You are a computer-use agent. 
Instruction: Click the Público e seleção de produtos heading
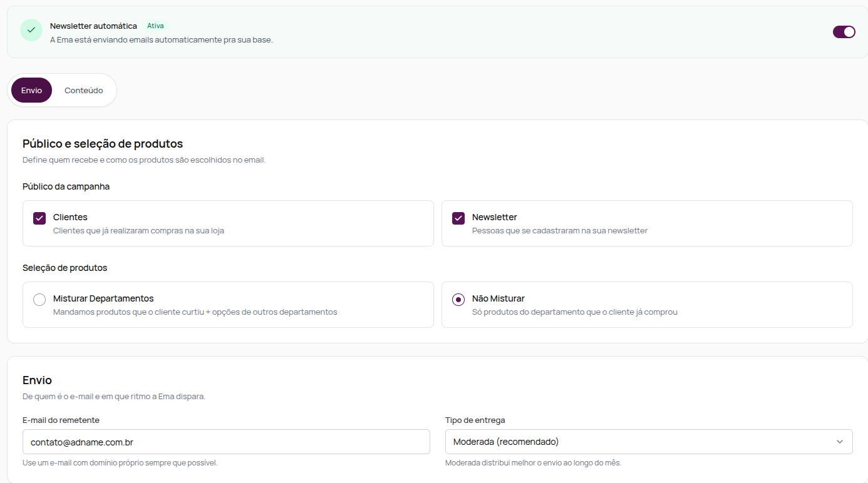(103, 144)
